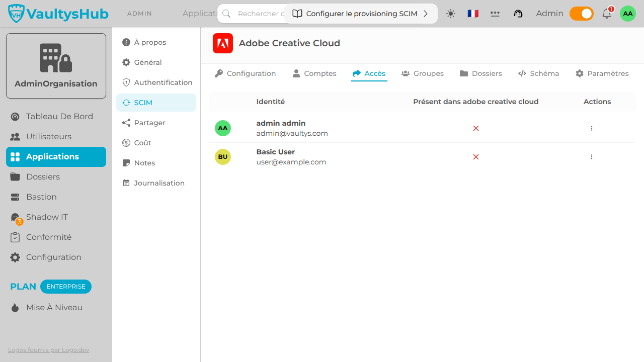The image size is (644, 362).
Task: Open actions menu for Basic User
Action: coord(592,157)
